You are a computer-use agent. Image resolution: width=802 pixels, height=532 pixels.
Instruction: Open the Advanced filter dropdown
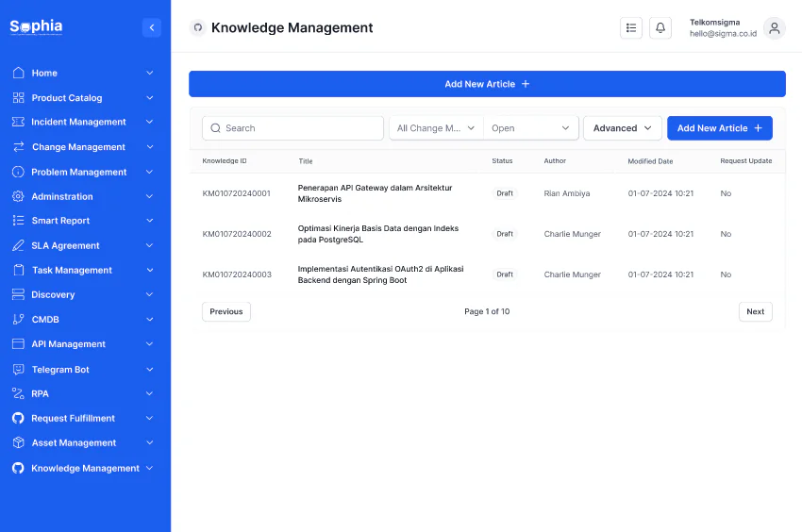click(623, 128)
